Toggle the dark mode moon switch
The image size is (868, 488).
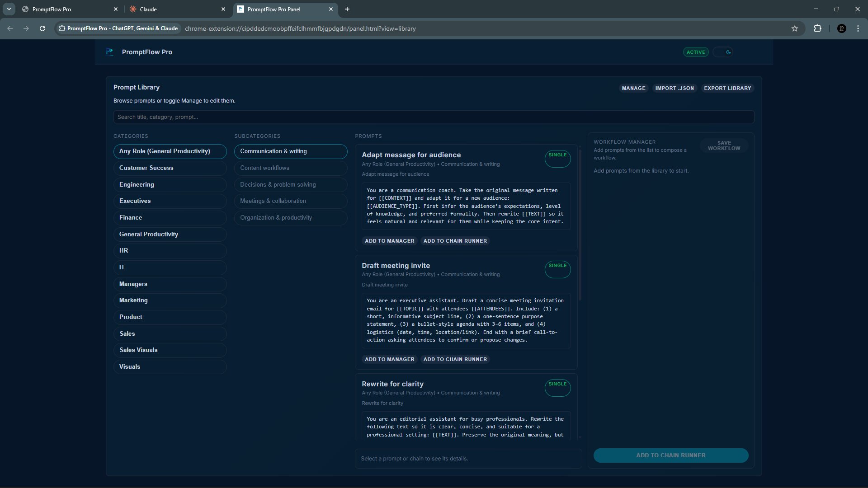[x=723, y=52]
